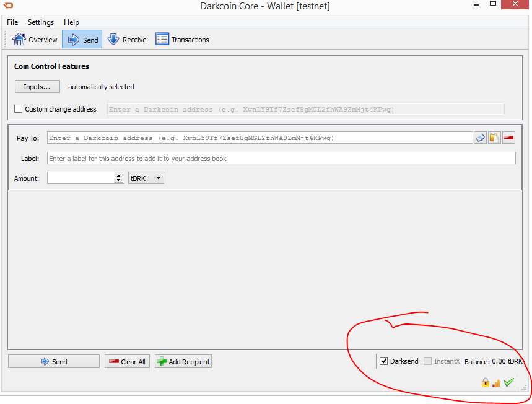Click the network connections signal icon

[497, 384]
